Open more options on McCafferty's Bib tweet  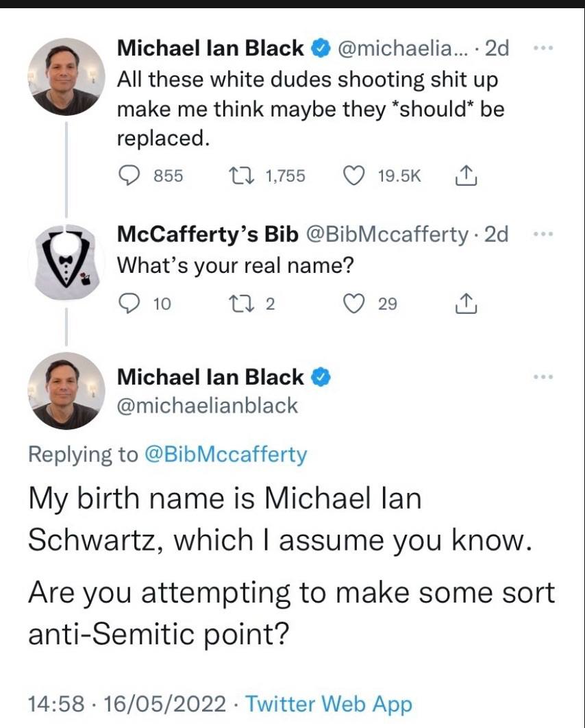pyautogui.click(x=543, y=234)
